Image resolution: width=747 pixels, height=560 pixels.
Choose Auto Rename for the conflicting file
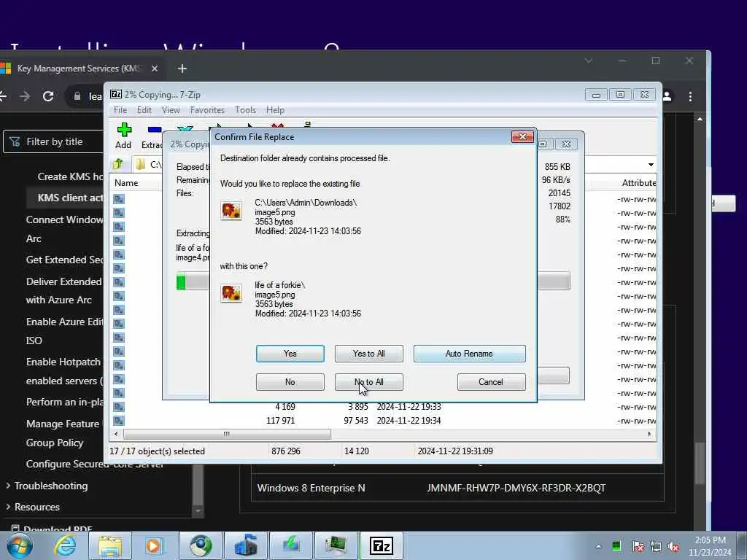click(469, 354)
